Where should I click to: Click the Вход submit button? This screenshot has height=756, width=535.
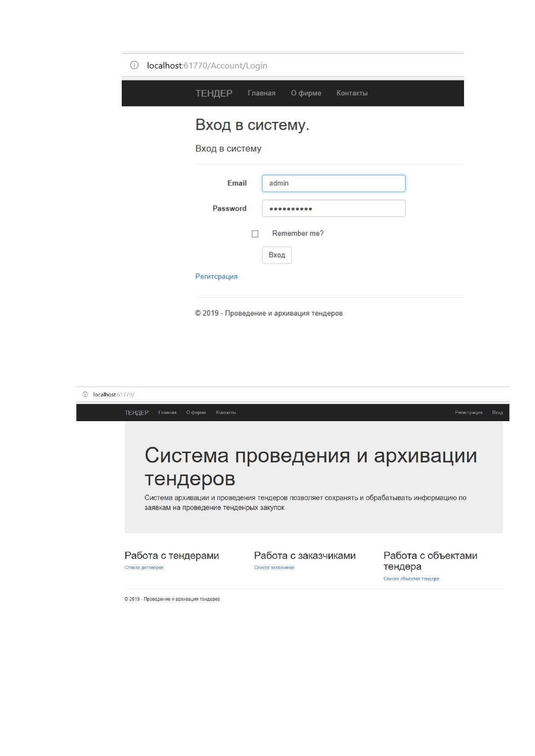(277, 255)
